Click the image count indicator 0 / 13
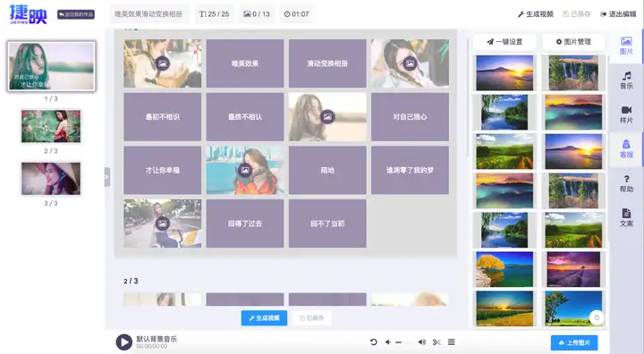This screenshot has height=354, width=644. [x=257, y=14]
